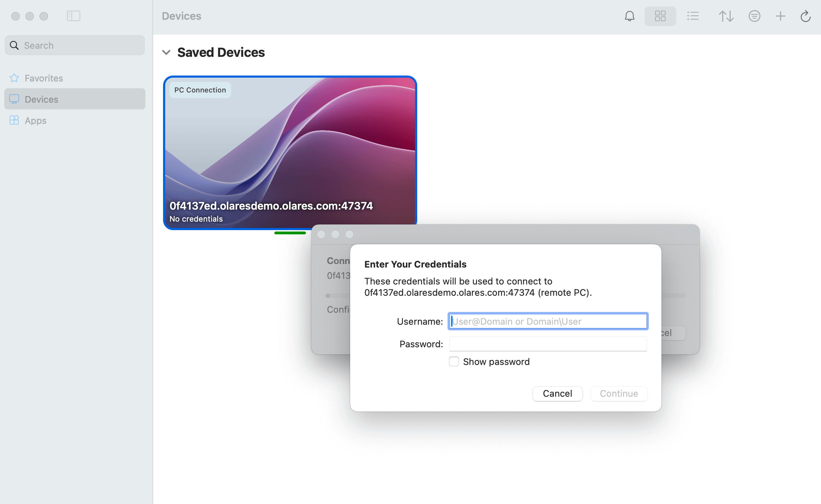Cancel the credentials dialog

pos(557,394)
